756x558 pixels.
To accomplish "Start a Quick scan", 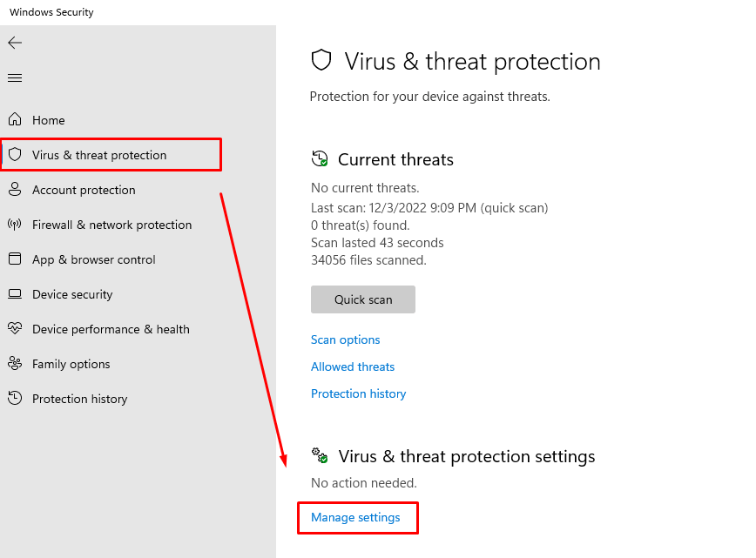I will tap(363, 299).
